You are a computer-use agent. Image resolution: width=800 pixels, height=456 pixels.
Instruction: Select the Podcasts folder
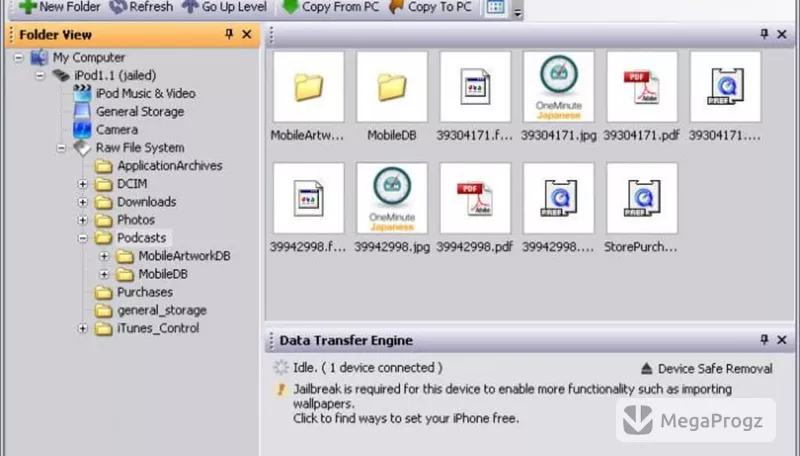141,238
